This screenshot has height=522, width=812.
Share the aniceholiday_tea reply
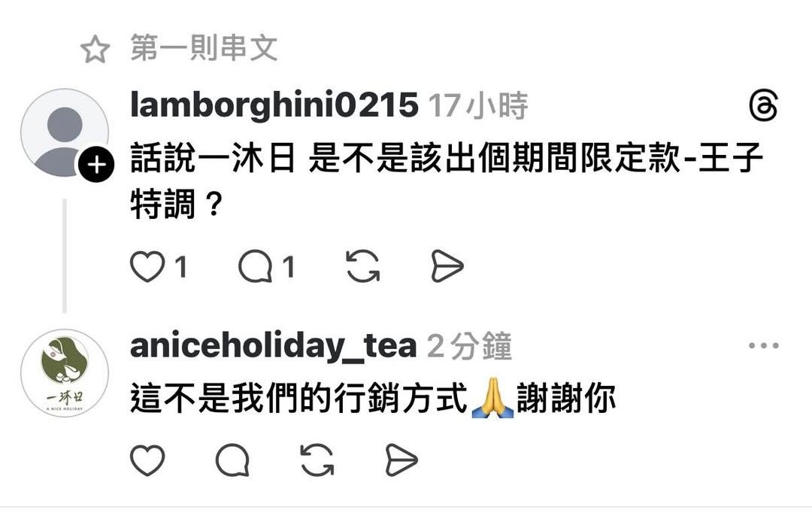click(401, 460)
